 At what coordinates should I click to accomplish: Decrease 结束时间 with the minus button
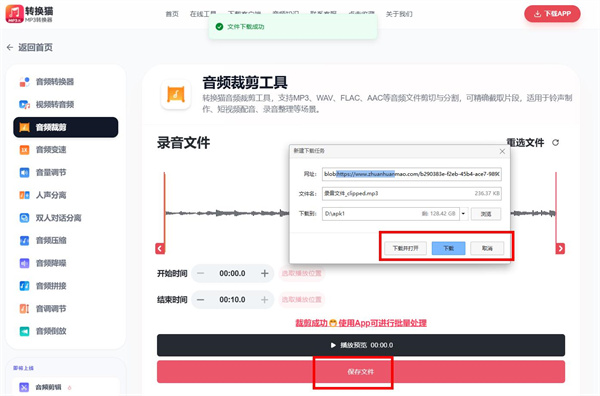coord(201,300)
